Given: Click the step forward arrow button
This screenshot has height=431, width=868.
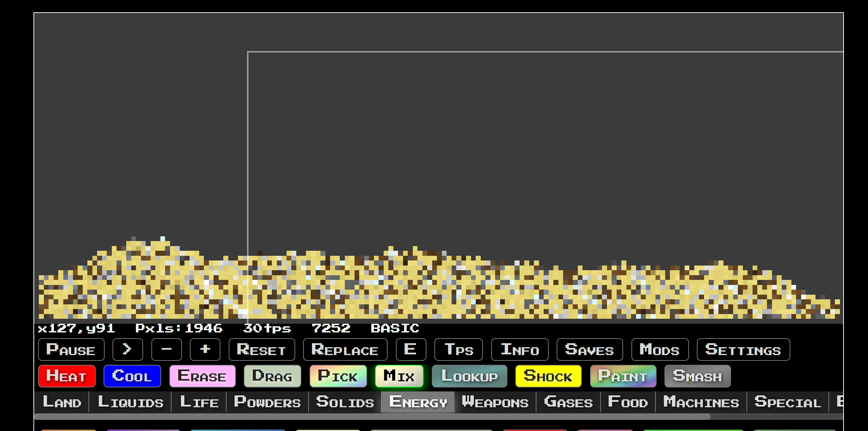Looking at the screenshot, I should pos(127,349).
